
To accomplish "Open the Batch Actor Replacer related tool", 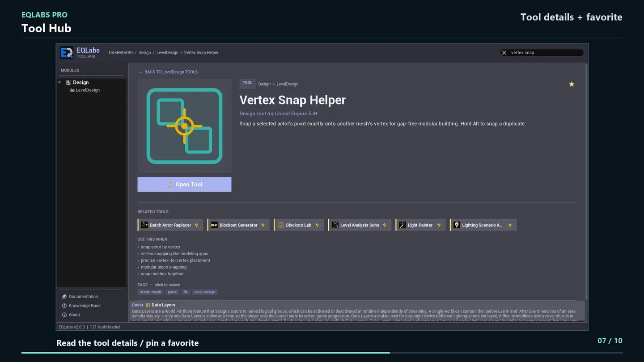I will [170, 225].
